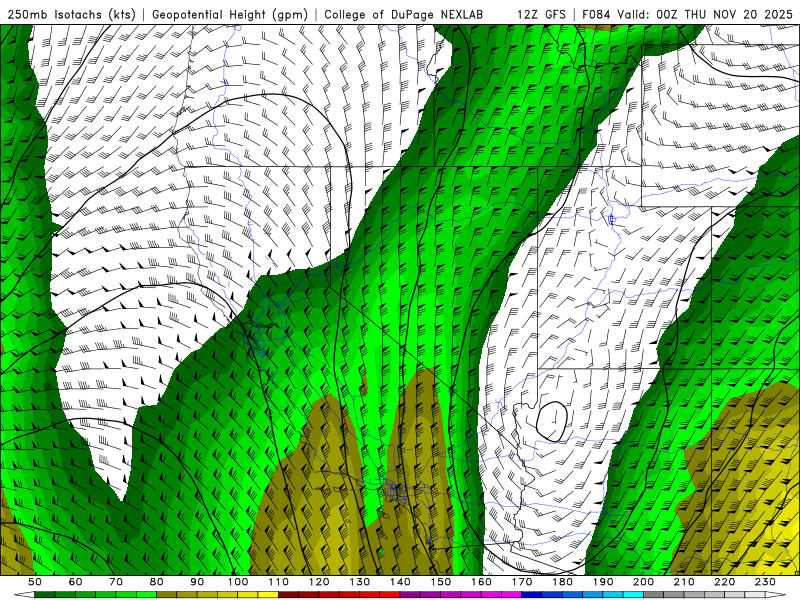Click the 70 knot legend label

point(116,582)
